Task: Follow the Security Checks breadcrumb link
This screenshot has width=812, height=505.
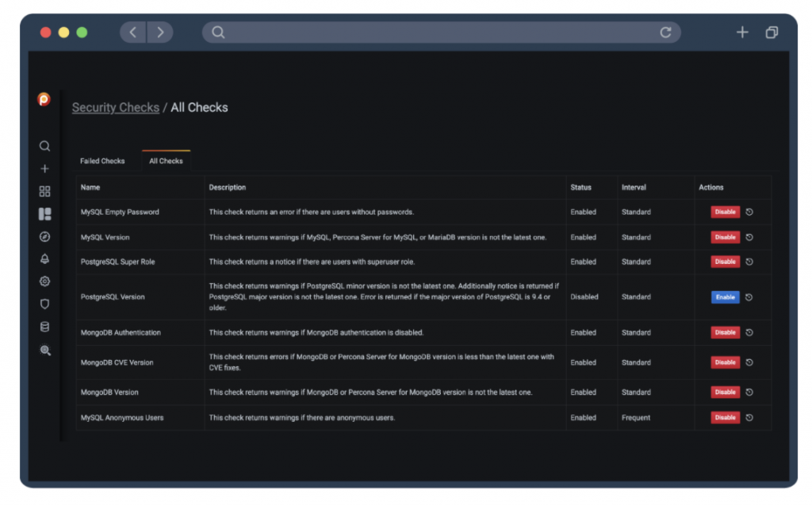Action: tap(116, 107)
